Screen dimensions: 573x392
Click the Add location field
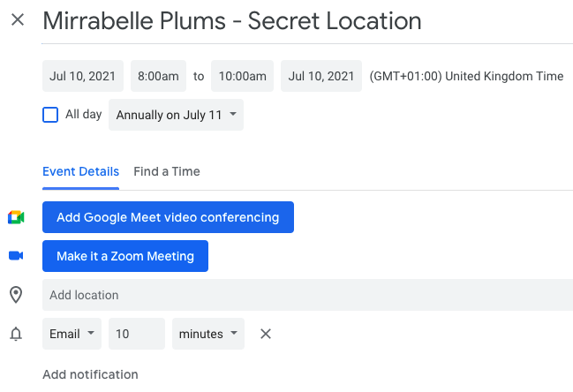click(x=307, y=295)
